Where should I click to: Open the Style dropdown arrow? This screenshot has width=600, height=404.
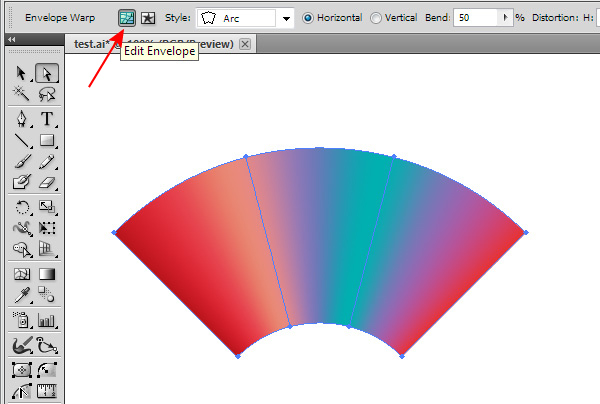(x=286, y=18)
